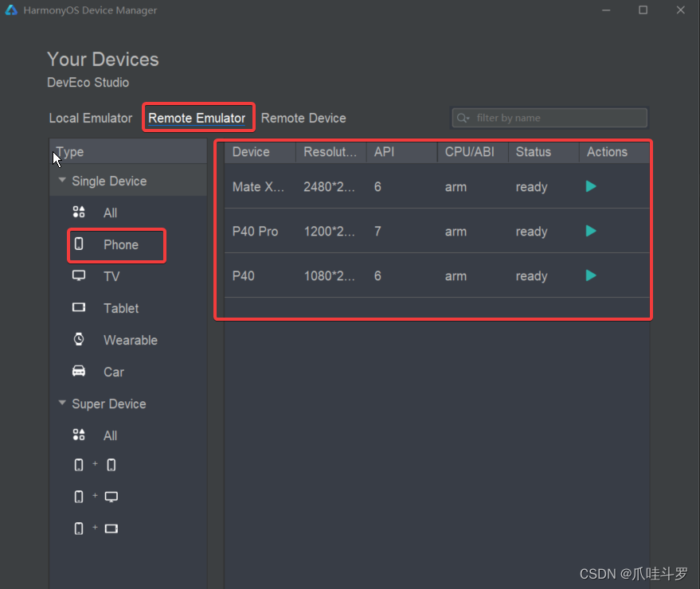Start the P40 Pro emulator

(x=591, y=231)
